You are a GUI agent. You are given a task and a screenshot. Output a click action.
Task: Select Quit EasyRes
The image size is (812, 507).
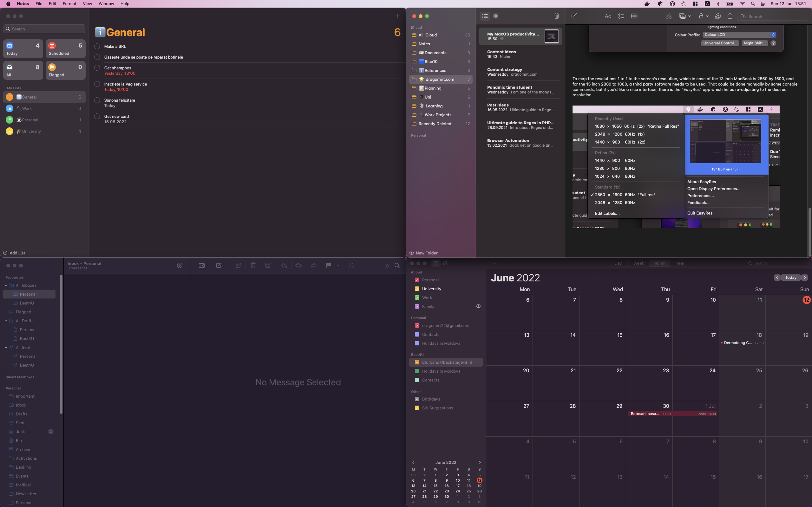[700, 213]
